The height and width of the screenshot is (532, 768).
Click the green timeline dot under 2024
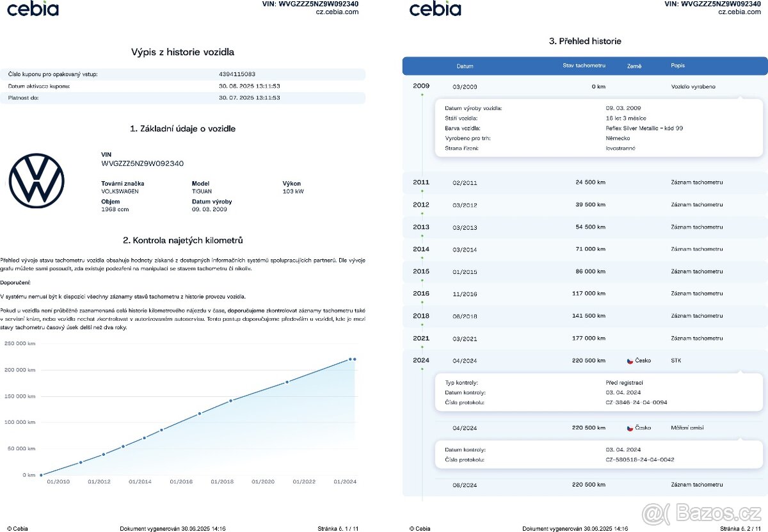point(422,369)
